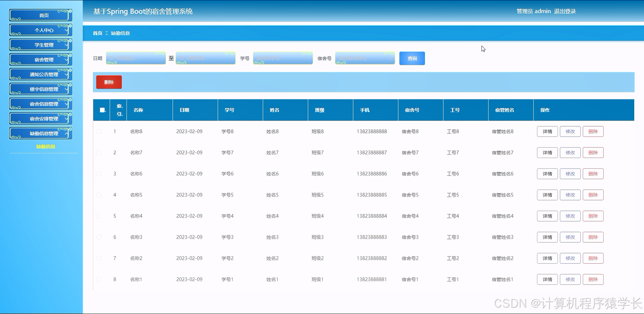This screenshot has height=314, width=644.
Task: Check the checkbox for row 名称3
Action: (x=99, y=237)
